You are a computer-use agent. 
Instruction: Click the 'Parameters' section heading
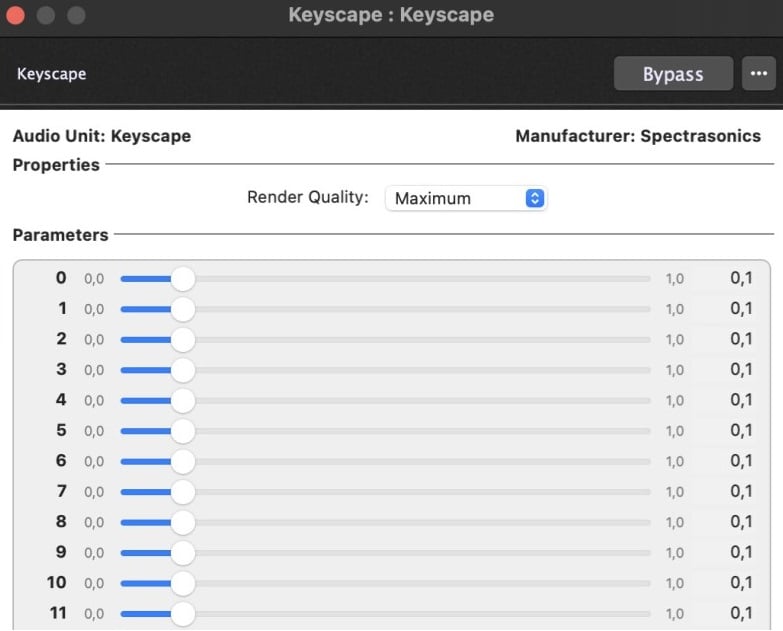(60, 235)
